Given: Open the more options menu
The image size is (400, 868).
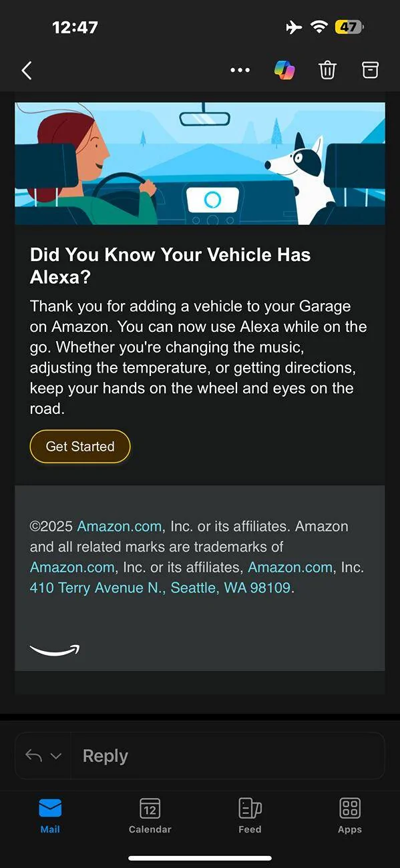Looking at the screenshot, I should [x=240, y=69].
